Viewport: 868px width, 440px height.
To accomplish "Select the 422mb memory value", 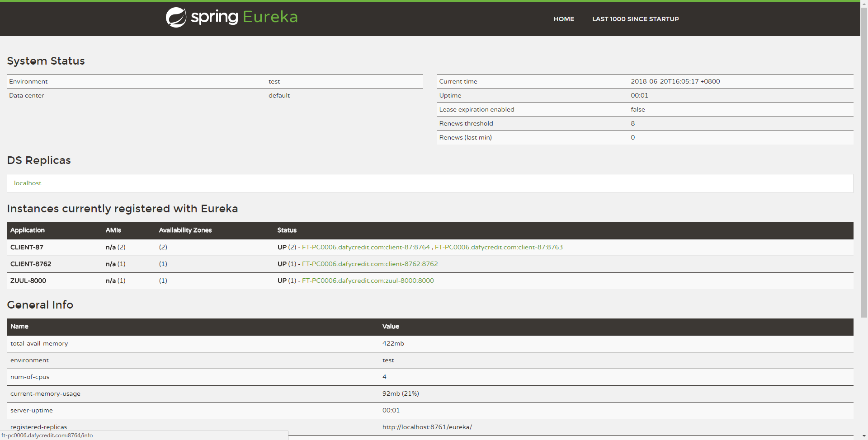I will coord(393,343).
